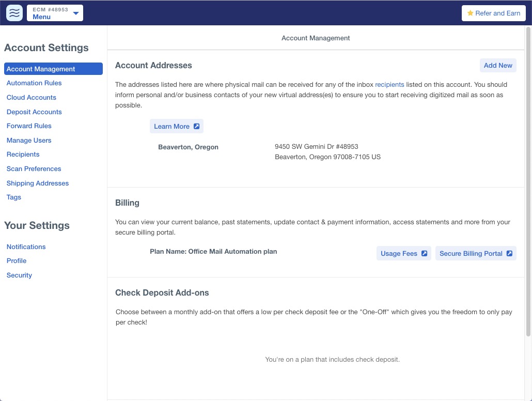532x401 pixels.
Task: Click the Beaverton, Oregon 97008-7105 US line
Action: coord(328,157)
